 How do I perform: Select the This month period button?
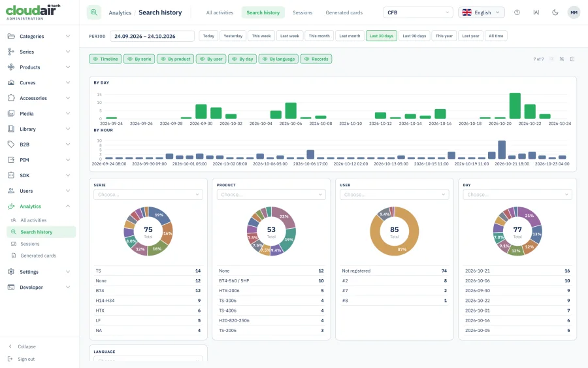tap(319, 36)
